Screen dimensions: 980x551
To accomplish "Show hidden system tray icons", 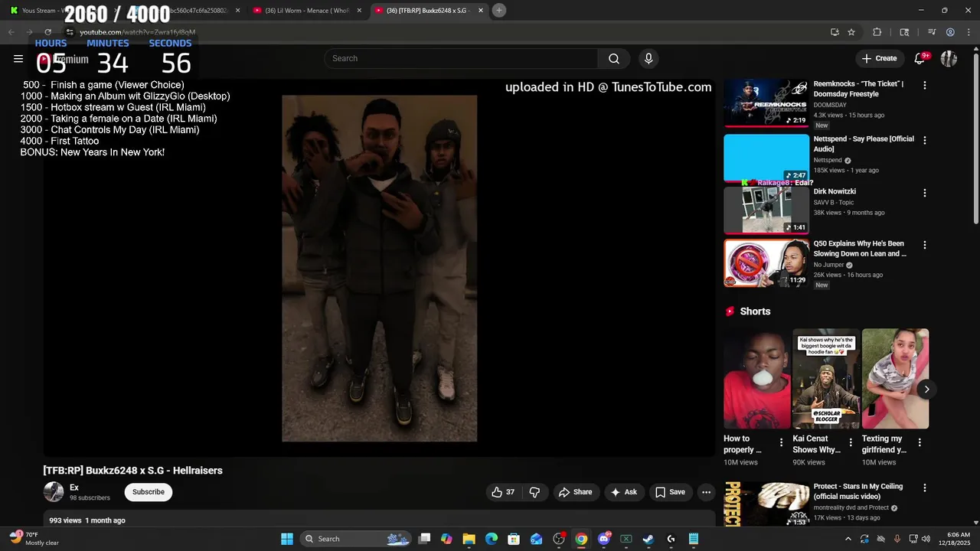I will (x=848, y=539).
